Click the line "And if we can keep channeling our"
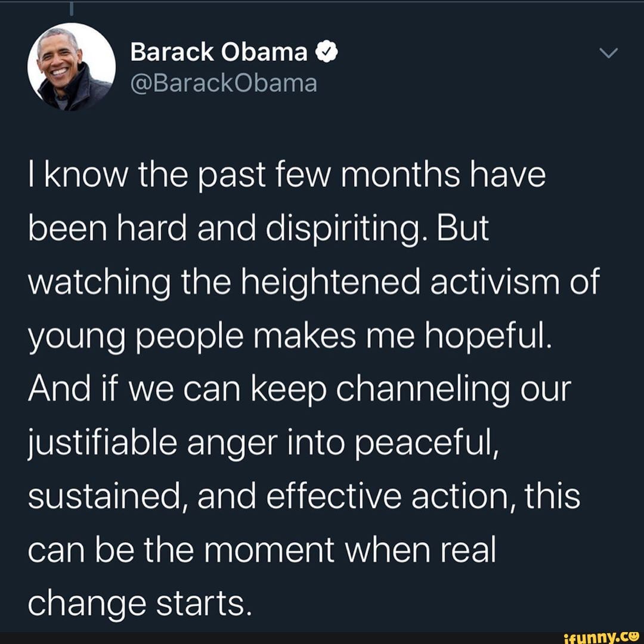Screen dimensions: 644x644 pos(300,390)
